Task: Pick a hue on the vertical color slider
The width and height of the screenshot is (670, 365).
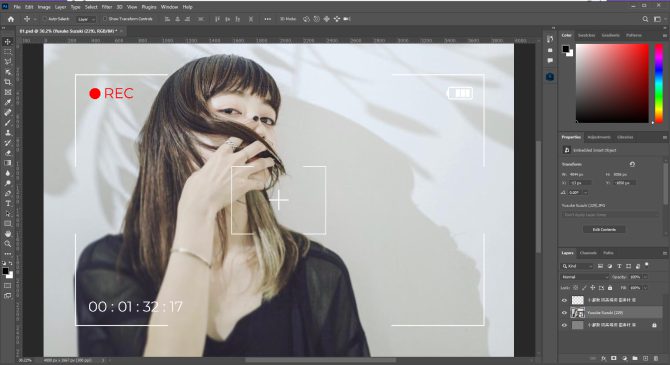Action: coord(658,83)
